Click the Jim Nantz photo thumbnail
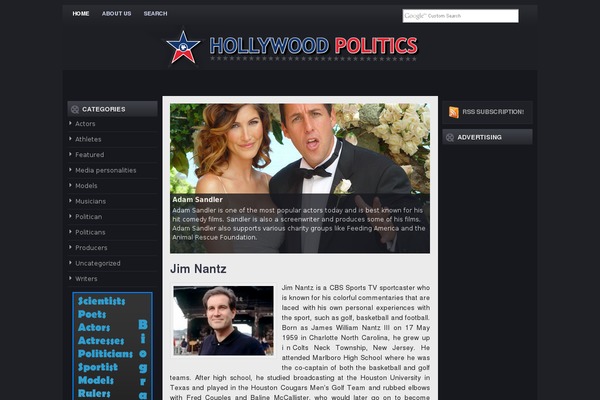Viewport: 600px width, 400px height. [x=223, y=321]
